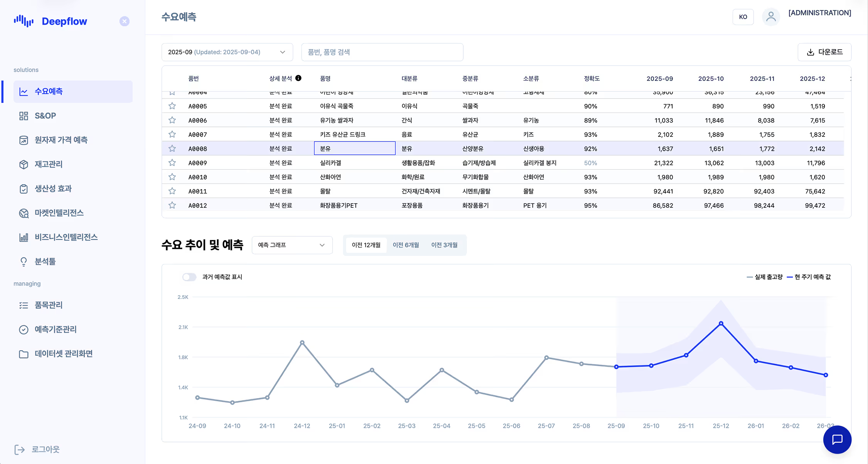Click the 유기농 쌀과자 product name
The image size is (868, 464).
click(x=336, y=120)
